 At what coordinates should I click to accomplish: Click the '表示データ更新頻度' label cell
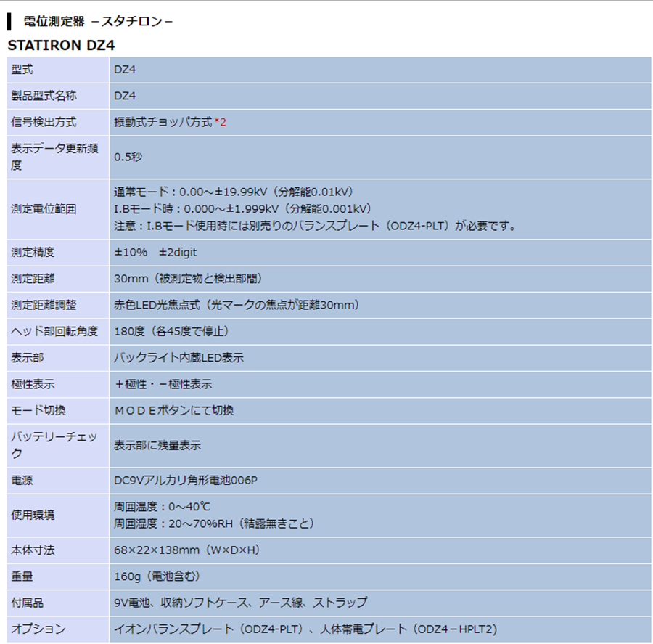[58, 157]
